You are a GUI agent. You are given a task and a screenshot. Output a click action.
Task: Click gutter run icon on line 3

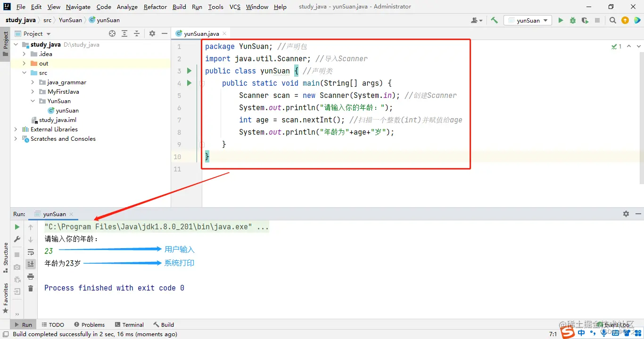pos(189,71)
